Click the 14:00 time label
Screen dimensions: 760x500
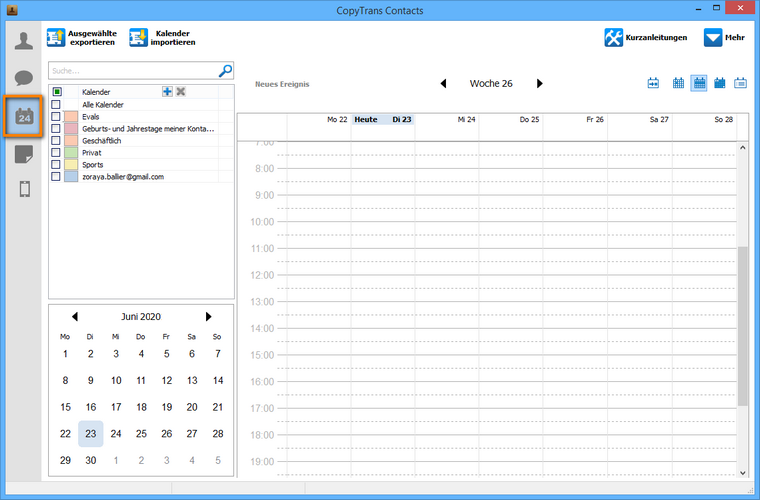(262, 328)
